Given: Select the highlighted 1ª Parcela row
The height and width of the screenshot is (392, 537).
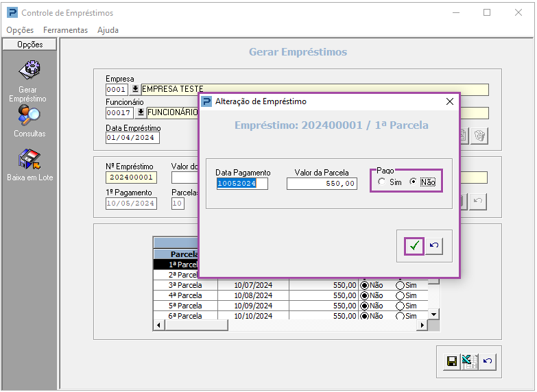Looking at the screenshot, I should coord(176,265).
